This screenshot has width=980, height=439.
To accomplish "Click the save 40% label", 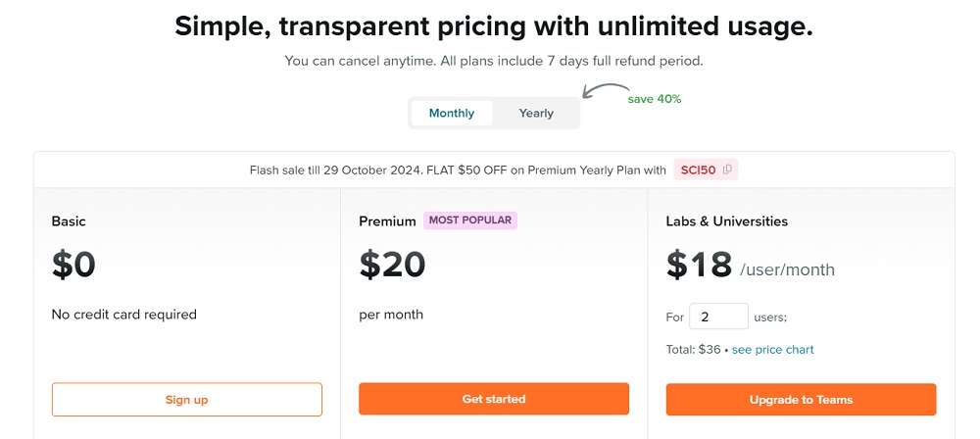I will [655, 99].
